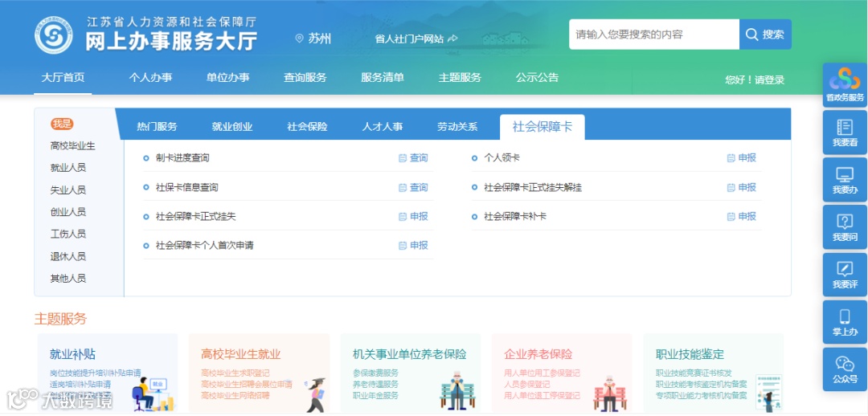Open 查询服务 navigation item
The height and width of the screenshot is (416, 868).
(305, 78)
